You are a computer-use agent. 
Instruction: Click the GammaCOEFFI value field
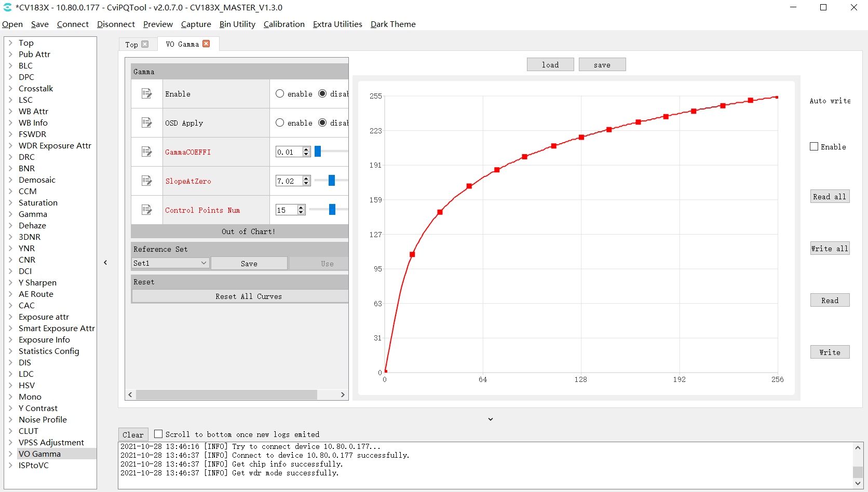pos(289,152)
